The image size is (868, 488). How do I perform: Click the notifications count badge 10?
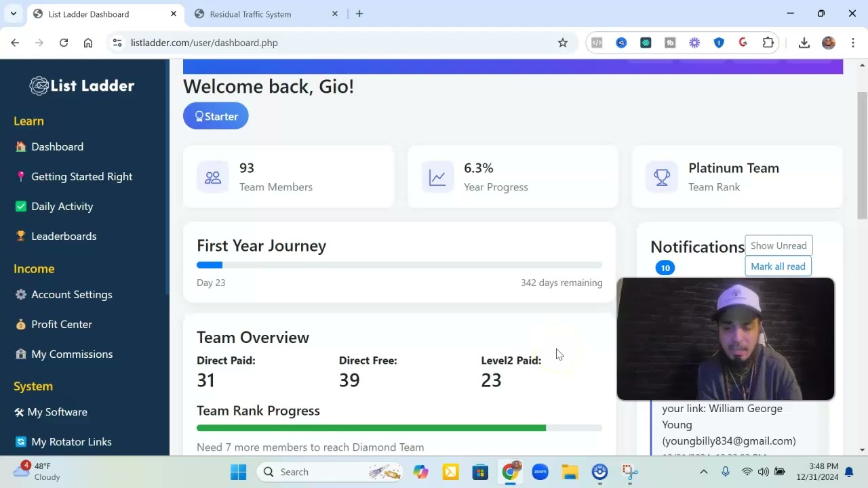click(x=665, y=268)
